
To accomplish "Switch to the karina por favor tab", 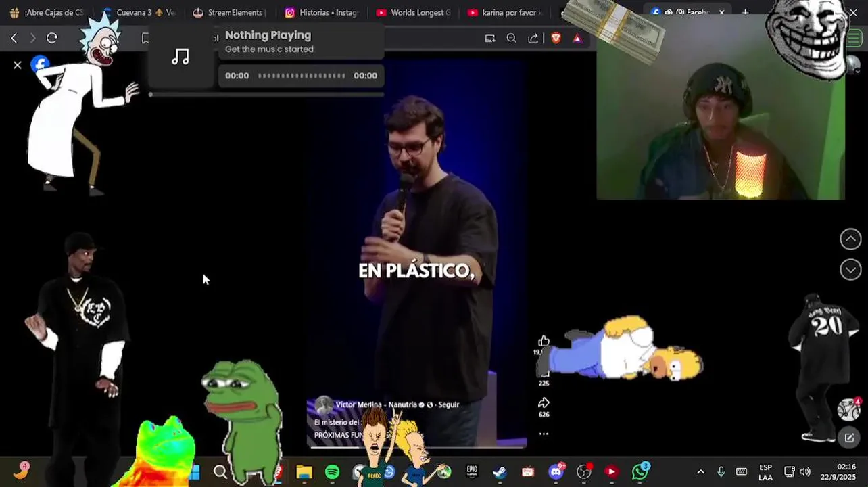I will (506, 12).
